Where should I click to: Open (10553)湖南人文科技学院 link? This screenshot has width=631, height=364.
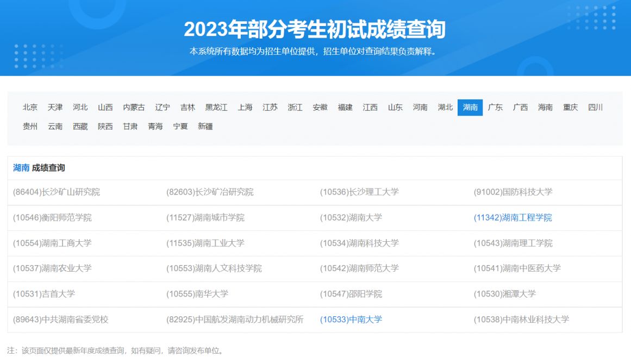point(214,268)
